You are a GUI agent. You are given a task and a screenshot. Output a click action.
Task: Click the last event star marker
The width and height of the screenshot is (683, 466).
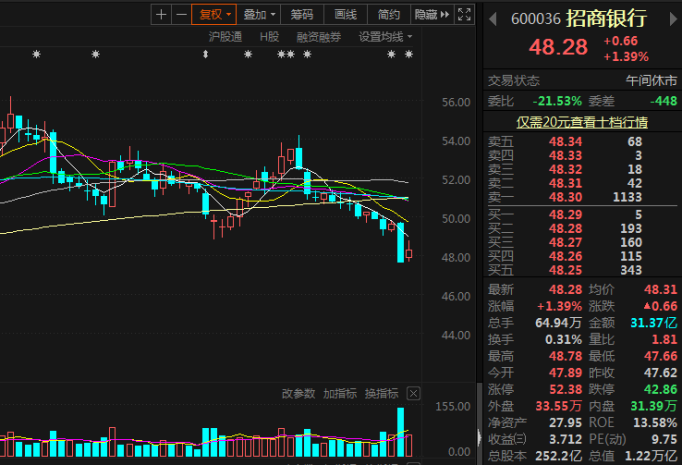click(x=409, y=54)
